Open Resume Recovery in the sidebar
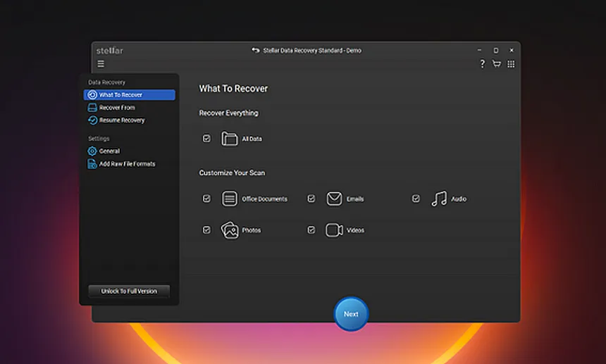The image size is (606, 364). click(121, 120)
